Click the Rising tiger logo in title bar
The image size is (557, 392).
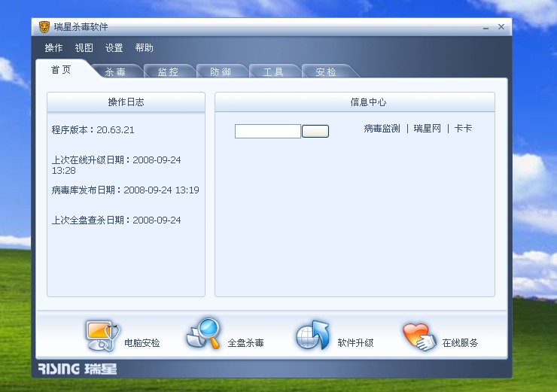pos(44,26)
